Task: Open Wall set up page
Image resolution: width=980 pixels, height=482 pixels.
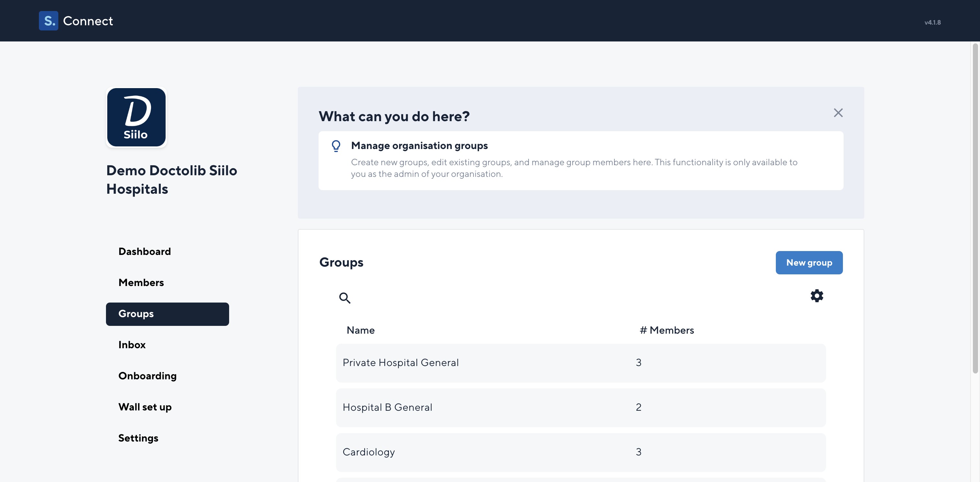Action: pos(145,407)
